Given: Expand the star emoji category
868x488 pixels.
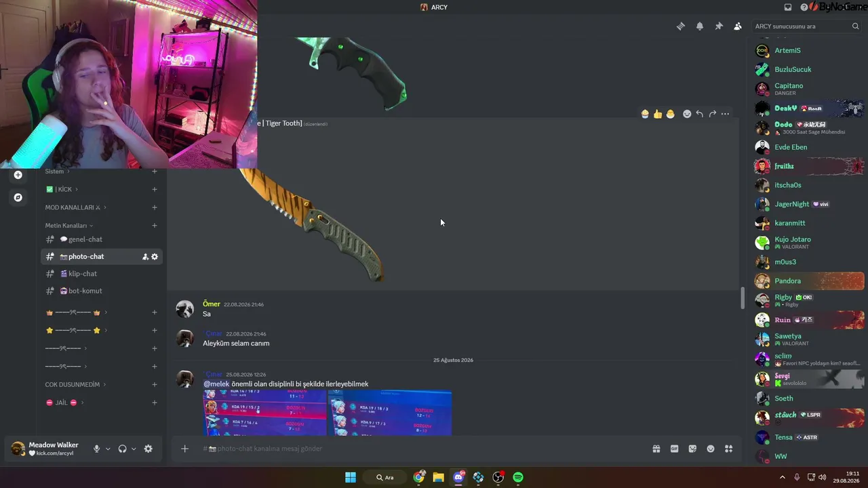Looking at the screenshot, I should [76, 330].
